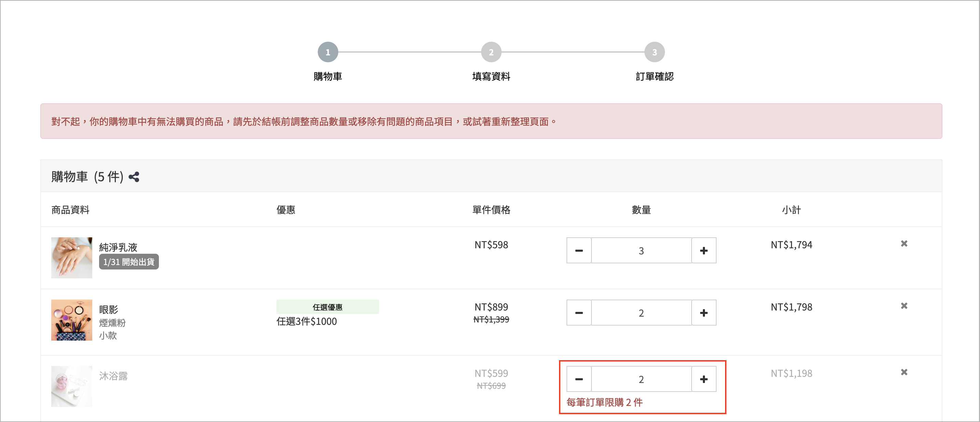Decrease quantity of 眼影
The width and height of the screenshot is (980, 422).
coord(579,313)
